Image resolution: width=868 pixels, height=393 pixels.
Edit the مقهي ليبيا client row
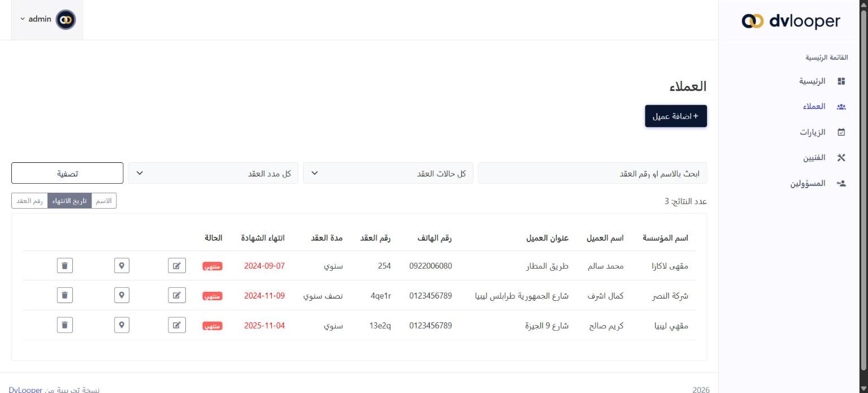pyautogui.click(x=177, y=325)
